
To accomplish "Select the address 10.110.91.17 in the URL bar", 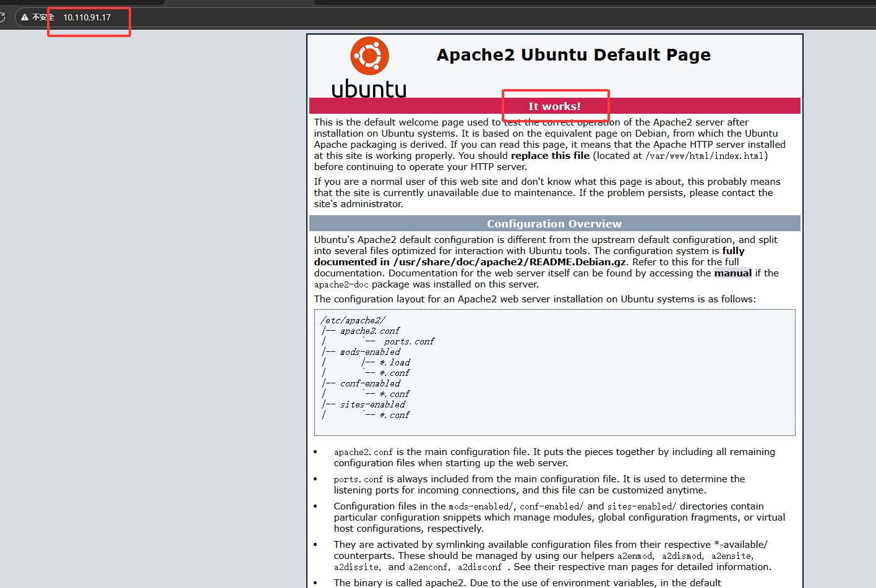I will click(87, 17).
